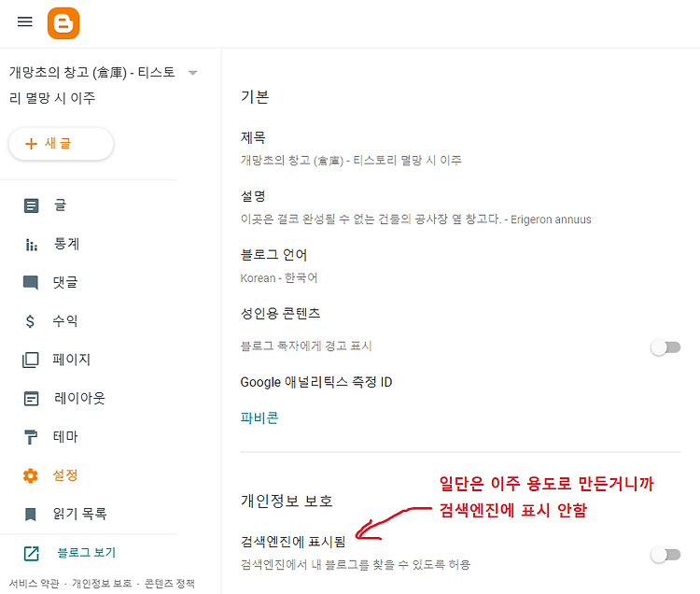Click the posts (글) sidebar icon
Screen dimensions: 700x594
coord(31,205)
